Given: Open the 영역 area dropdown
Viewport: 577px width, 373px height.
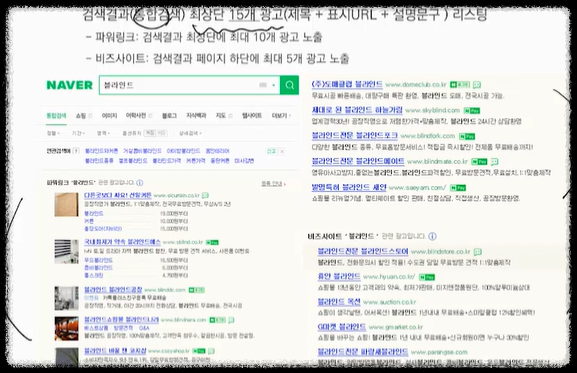Looking at the screenshot, I should [x=103, y=133].
